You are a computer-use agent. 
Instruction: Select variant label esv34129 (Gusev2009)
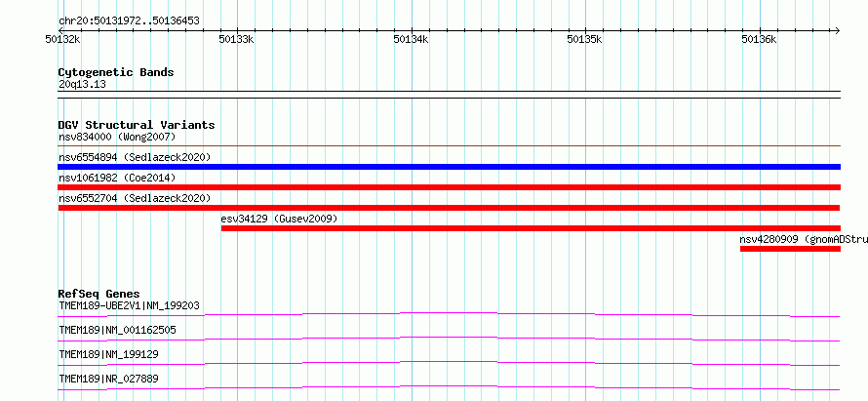(279, 220)
